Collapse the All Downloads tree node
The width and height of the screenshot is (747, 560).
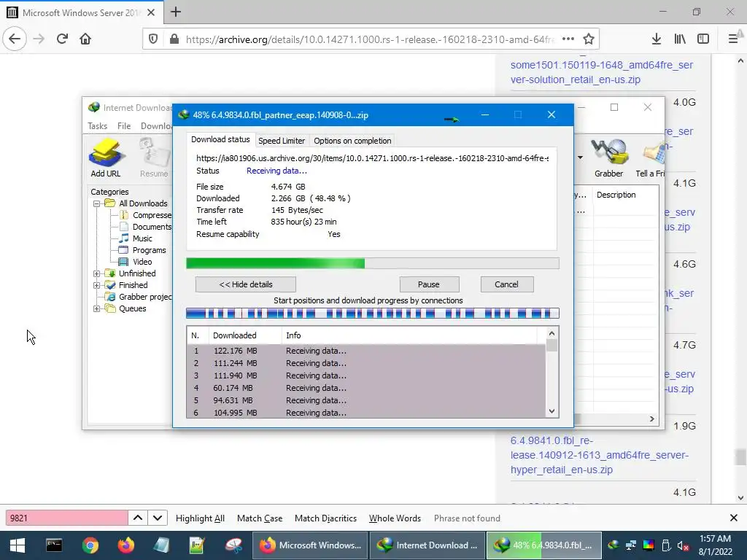pos(97,204)
